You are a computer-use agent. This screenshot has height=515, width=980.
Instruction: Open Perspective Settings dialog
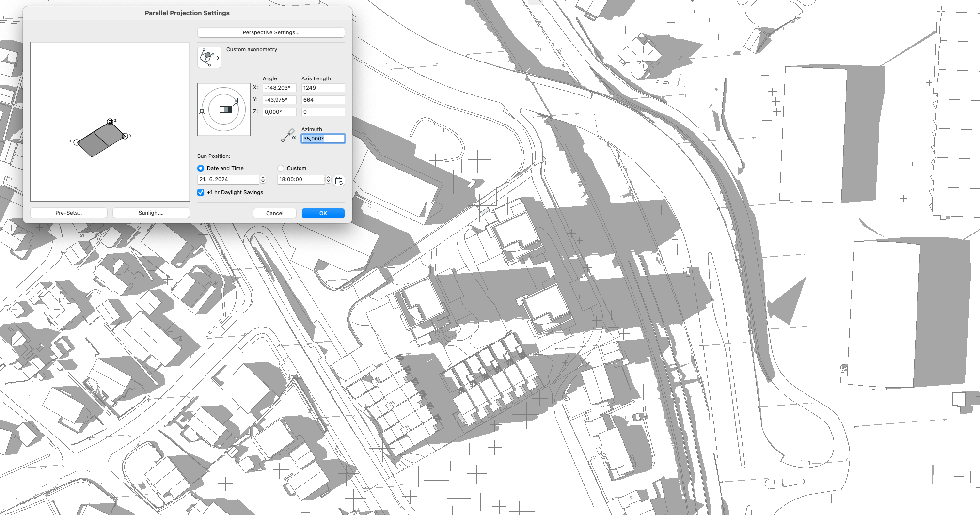[271, 32]
